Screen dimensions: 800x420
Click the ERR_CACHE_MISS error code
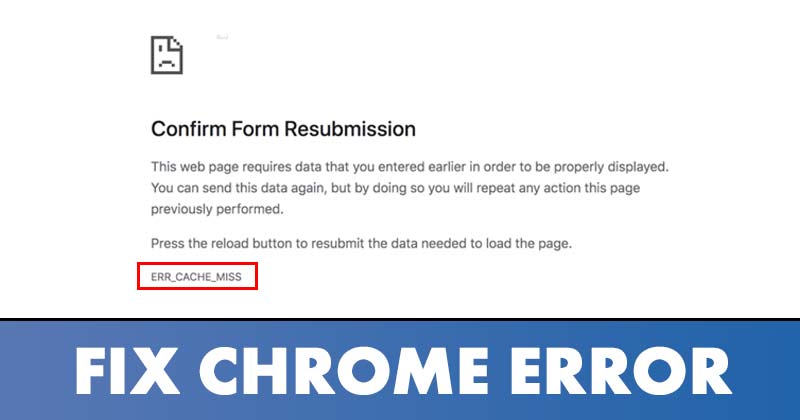pyautogui.click(x=196, y=277)
